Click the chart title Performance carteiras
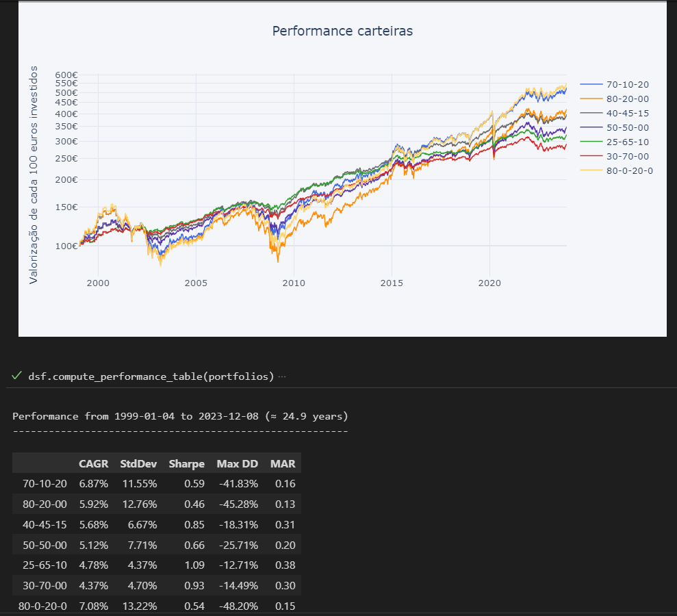This screenshot has height=616, width=677. point(342,31)
